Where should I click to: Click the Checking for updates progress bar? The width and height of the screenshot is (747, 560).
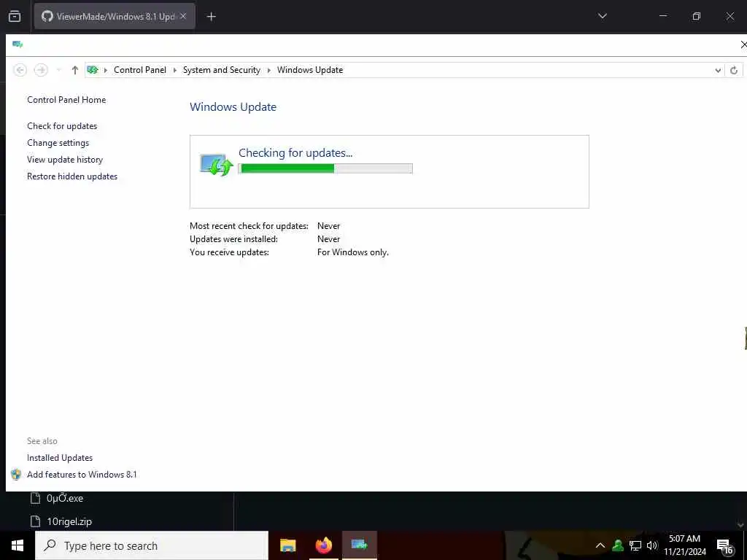tap(325, 168)
